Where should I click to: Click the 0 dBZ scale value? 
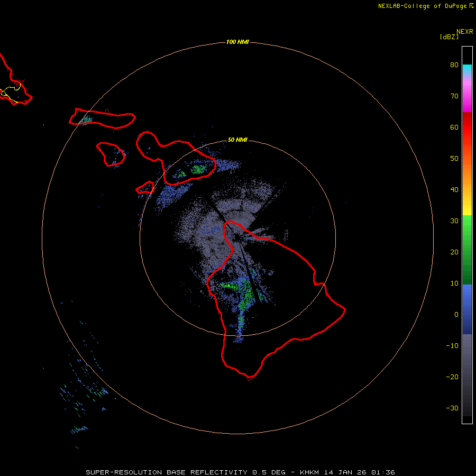[456, 315]
